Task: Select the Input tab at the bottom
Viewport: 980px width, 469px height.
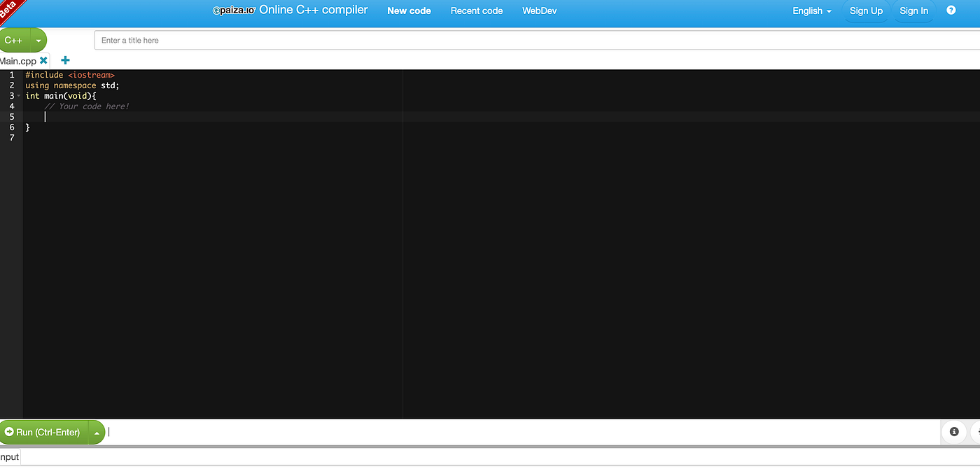Action: (9, 456)
